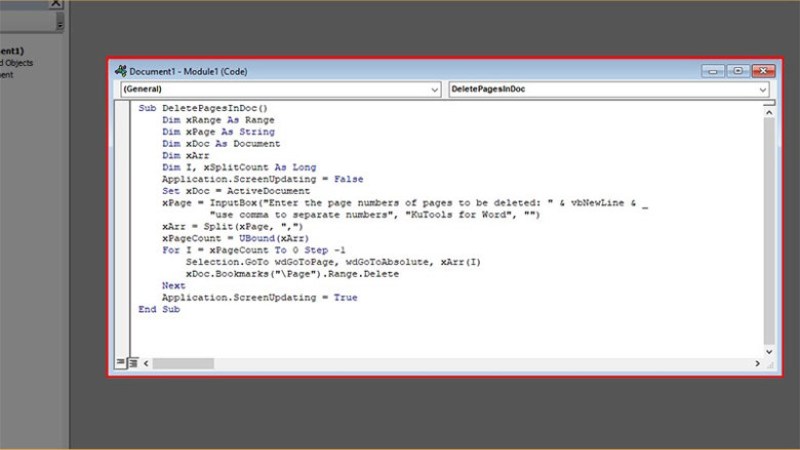Restore down the code window
This screenshot has height=450, width=800.
pos(738,71)
